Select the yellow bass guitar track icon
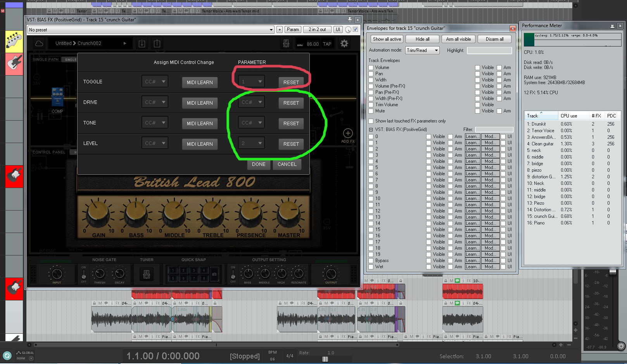The width and height of the screenshot is (627, 364). pyautogui.click(x=14, y=41)
